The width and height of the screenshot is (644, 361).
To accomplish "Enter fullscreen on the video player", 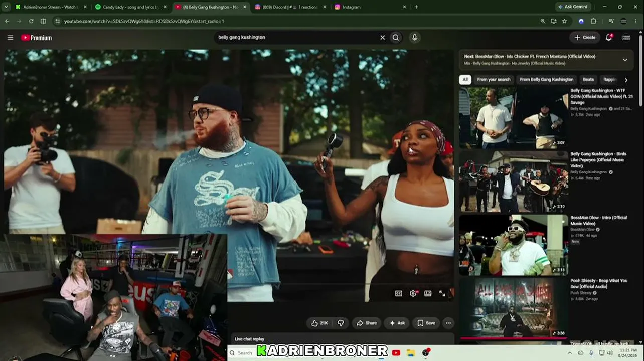I will coord(442,293).
